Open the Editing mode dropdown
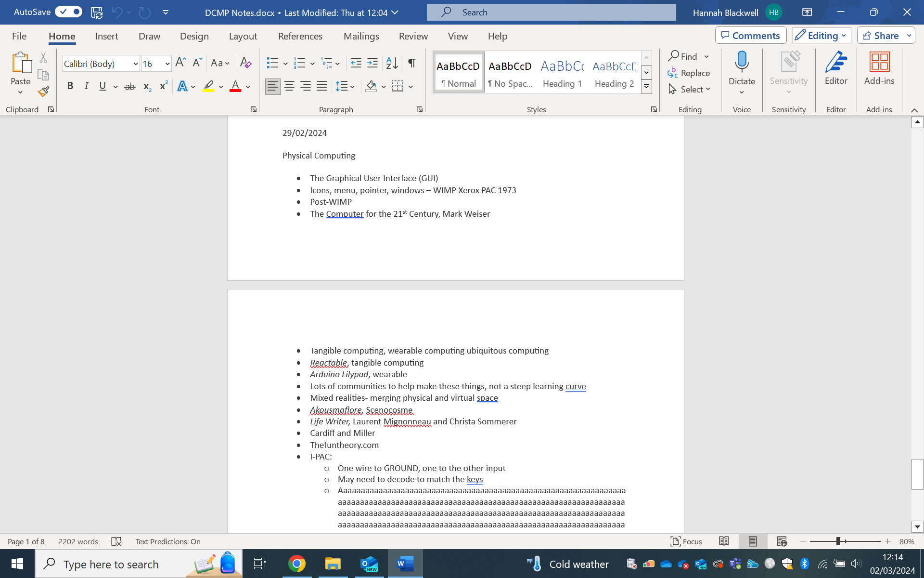924x578 pixels. pos(821,36)
